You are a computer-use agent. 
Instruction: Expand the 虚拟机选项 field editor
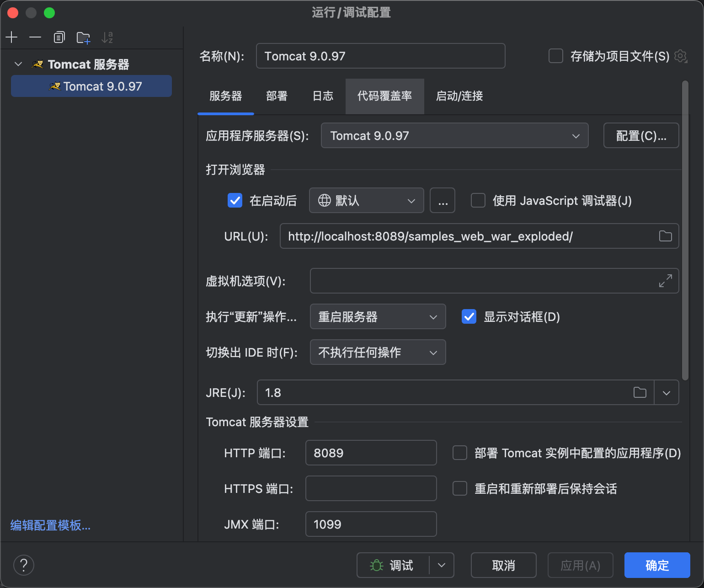666,281
